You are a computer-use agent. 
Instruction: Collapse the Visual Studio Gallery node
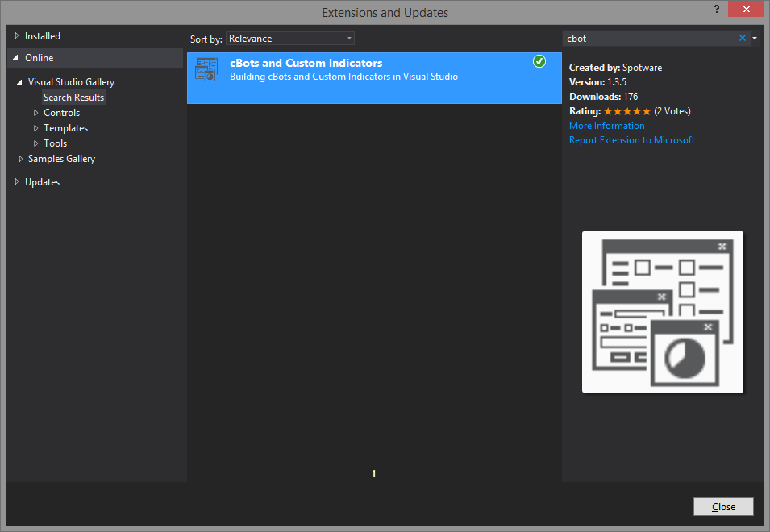[x=19, y=82]
